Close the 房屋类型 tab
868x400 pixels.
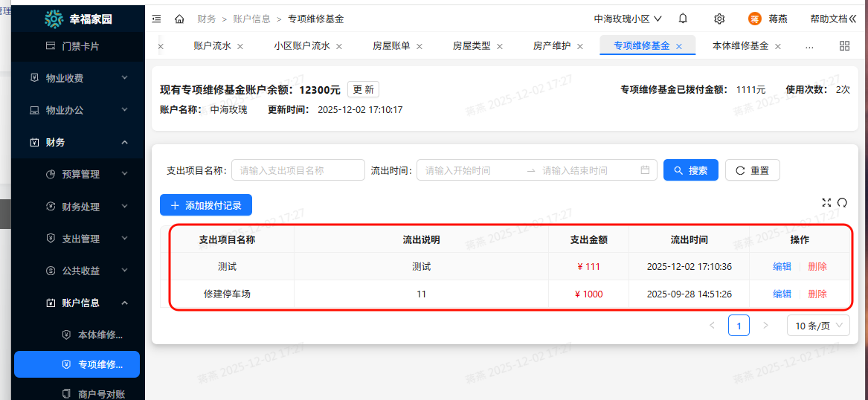tap(500, 47)
